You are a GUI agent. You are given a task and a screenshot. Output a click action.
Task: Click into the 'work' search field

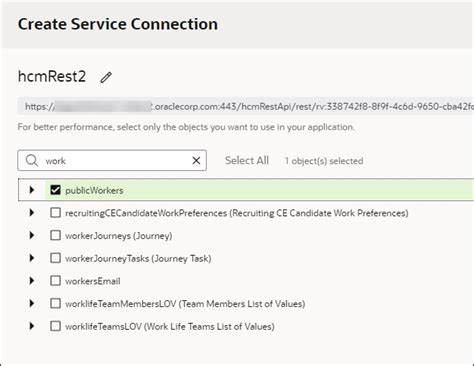pos(112,161)
